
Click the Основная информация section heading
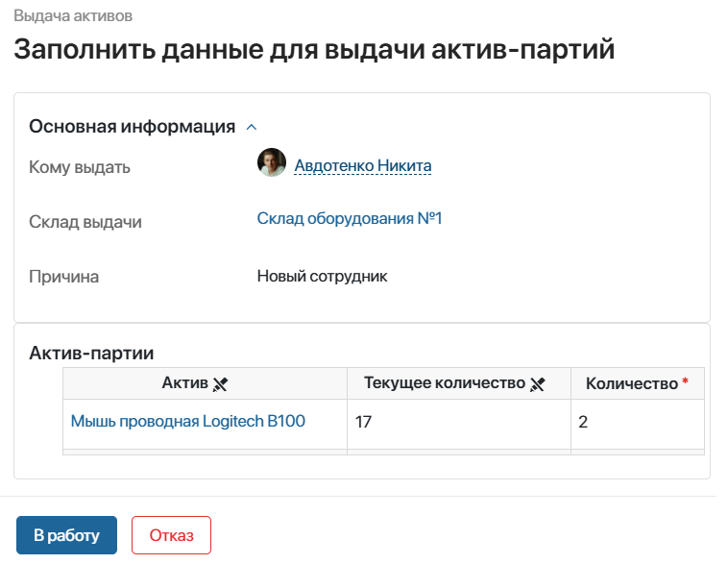tap(133, 127)
